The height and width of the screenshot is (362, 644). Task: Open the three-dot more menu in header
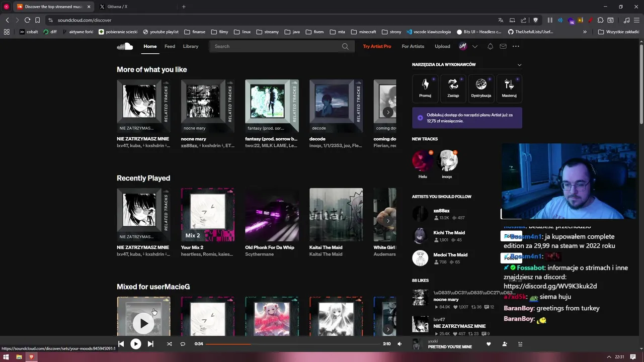(516, 46)
